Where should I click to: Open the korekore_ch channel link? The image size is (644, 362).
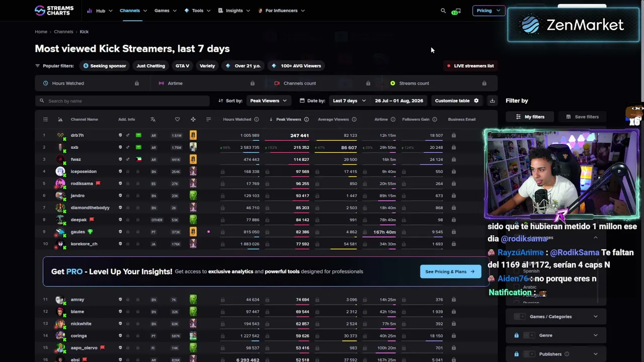click(84, 244)
